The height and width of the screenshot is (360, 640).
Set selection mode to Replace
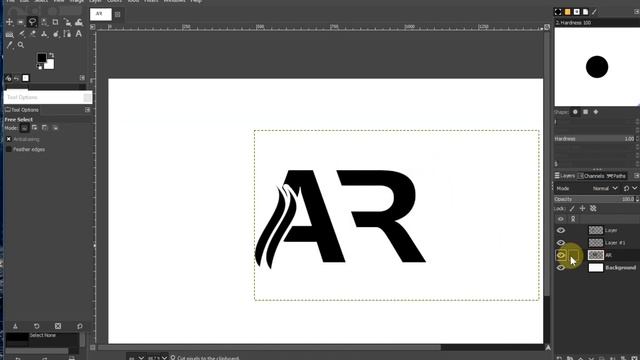[x=24, y=128]
